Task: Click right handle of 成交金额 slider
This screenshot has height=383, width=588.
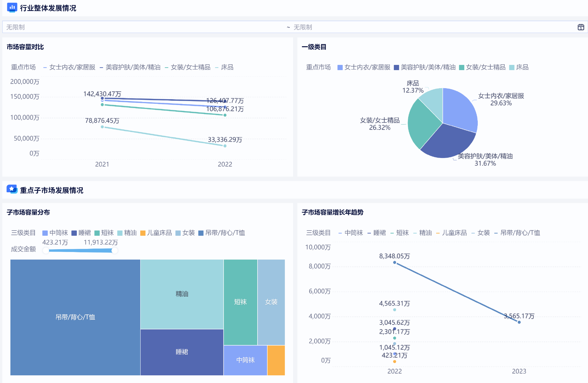Action: (115, 251)
